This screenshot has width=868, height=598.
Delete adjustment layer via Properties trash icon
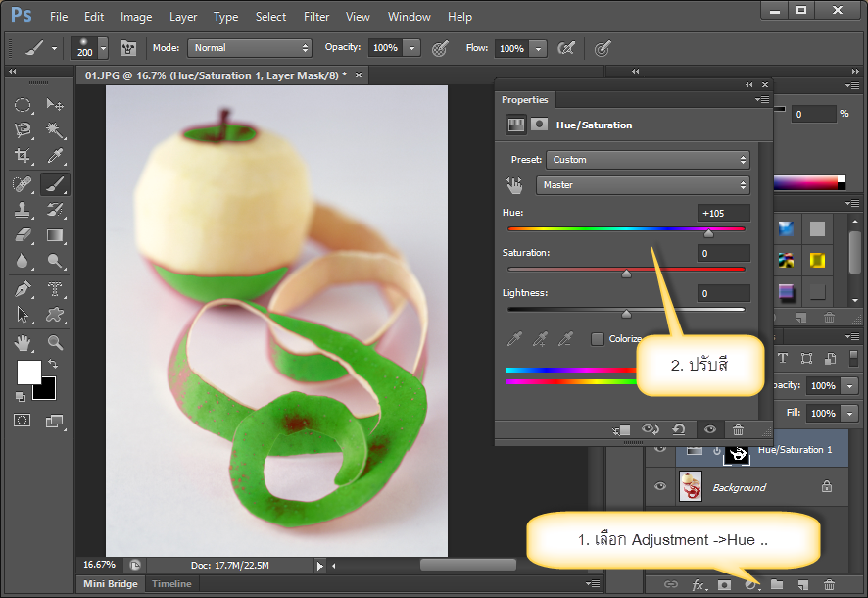pos(739,429)
